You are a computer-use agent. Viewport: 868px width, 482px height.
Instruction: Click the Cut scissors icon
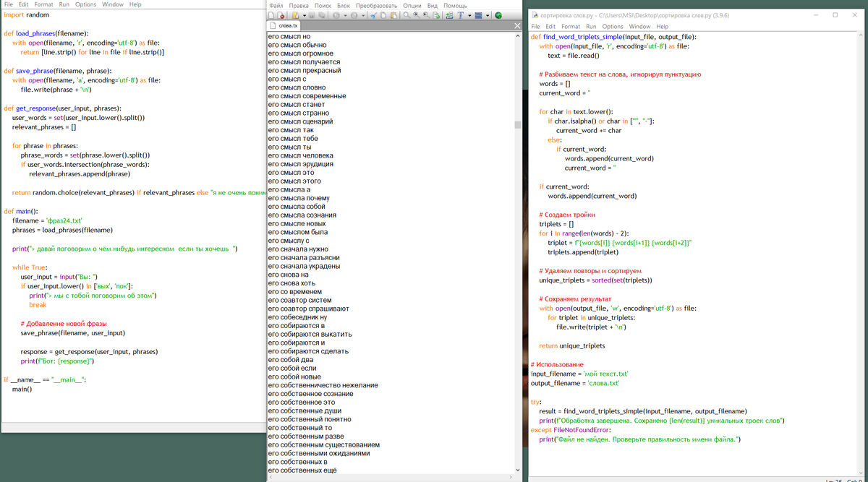click(373, 15)
